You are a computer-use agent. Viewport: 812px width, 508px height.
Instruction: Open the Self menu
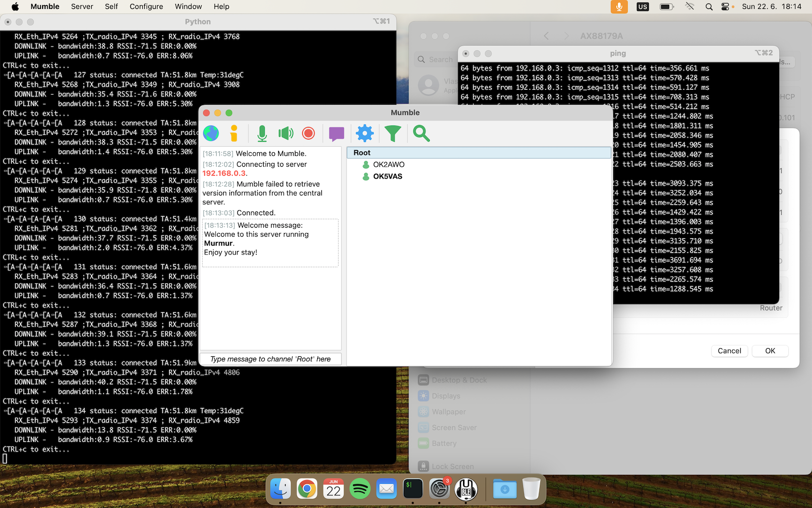pyautogui.click(x=111, y=6)
